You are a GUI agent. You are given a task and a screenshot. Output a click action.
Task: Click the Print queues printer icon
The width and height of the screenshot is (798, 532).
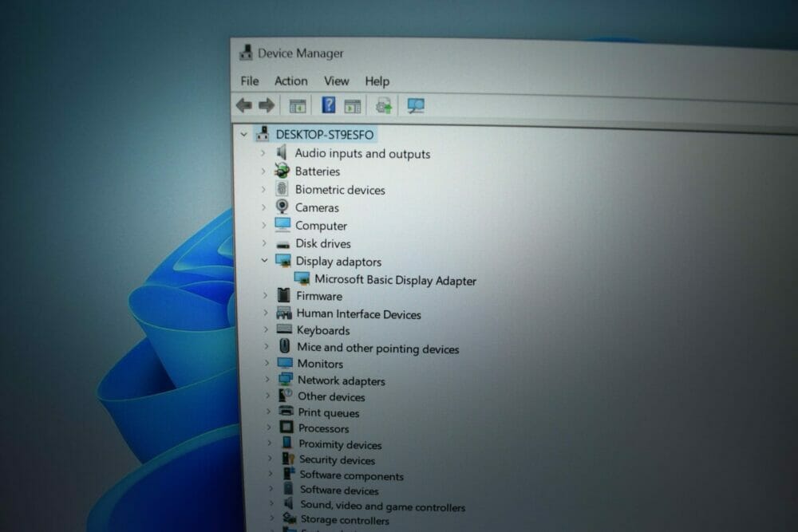[286, 411]
